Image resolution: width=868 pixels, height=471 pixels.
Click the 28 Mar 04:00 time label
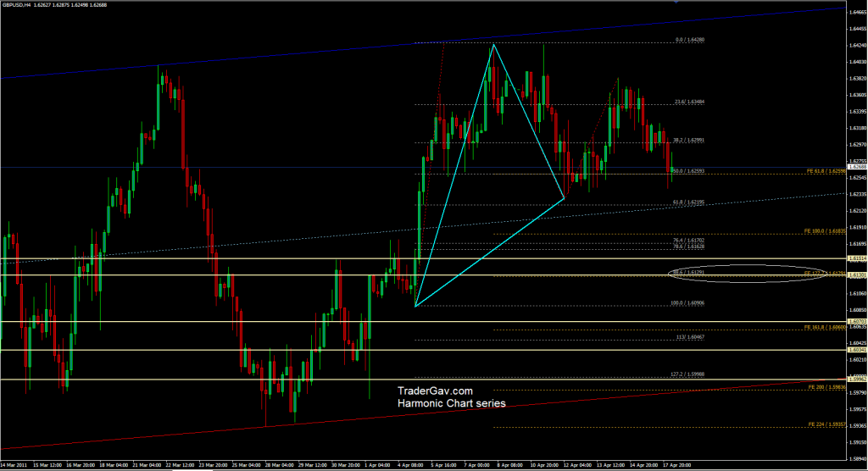tap(280, 465)
